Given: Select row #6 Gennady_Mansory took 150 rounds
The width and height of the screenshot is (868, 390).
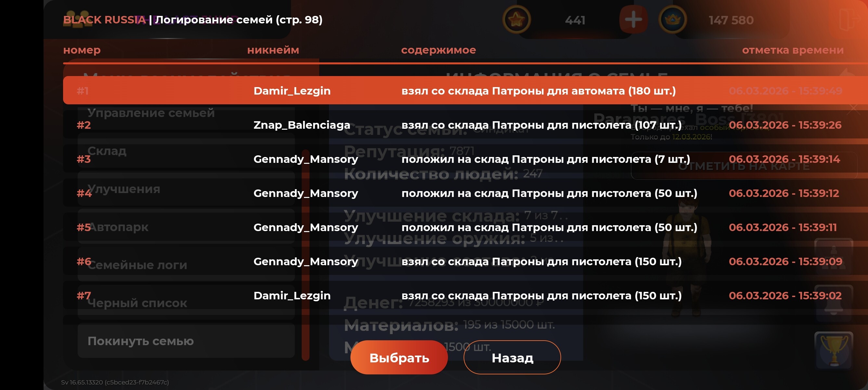Looking at the screenshot, I should tap(465, 261).
